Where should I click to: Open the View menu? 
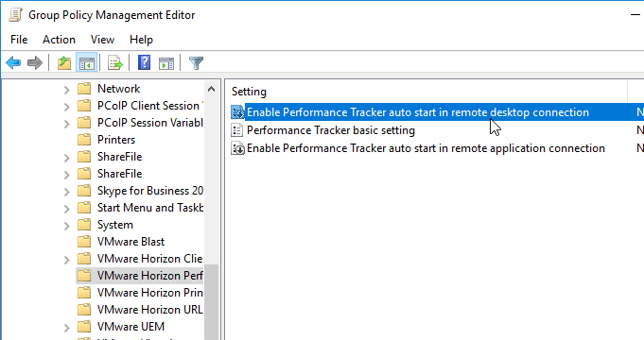102,40
